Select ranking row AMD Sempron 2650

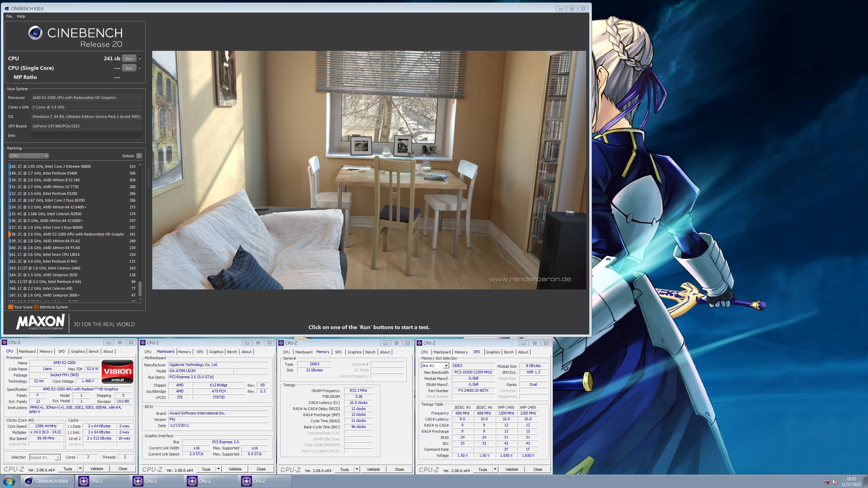(73, 275)
